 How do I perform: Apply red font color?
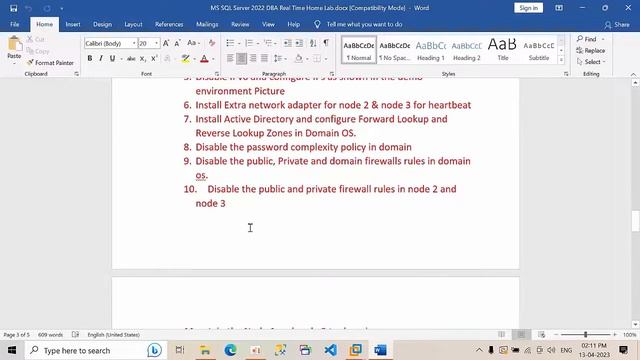(204, 59)
